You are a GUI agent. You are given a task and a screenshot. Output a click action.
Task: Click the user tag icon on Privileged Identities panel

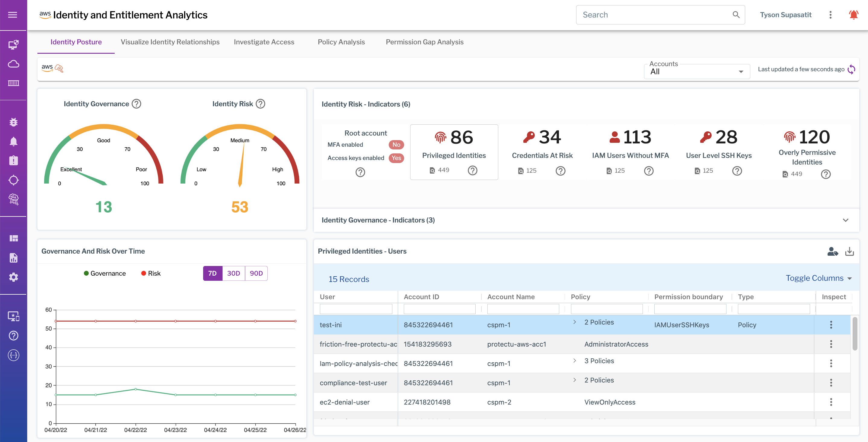pos(833,251)
